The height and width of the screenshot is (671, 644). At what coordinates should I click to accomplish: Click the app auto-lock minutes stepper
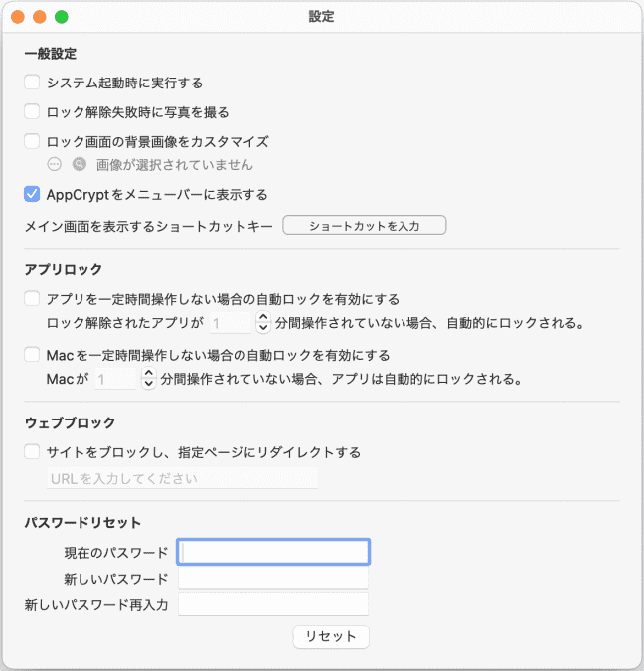pos(263,322)
